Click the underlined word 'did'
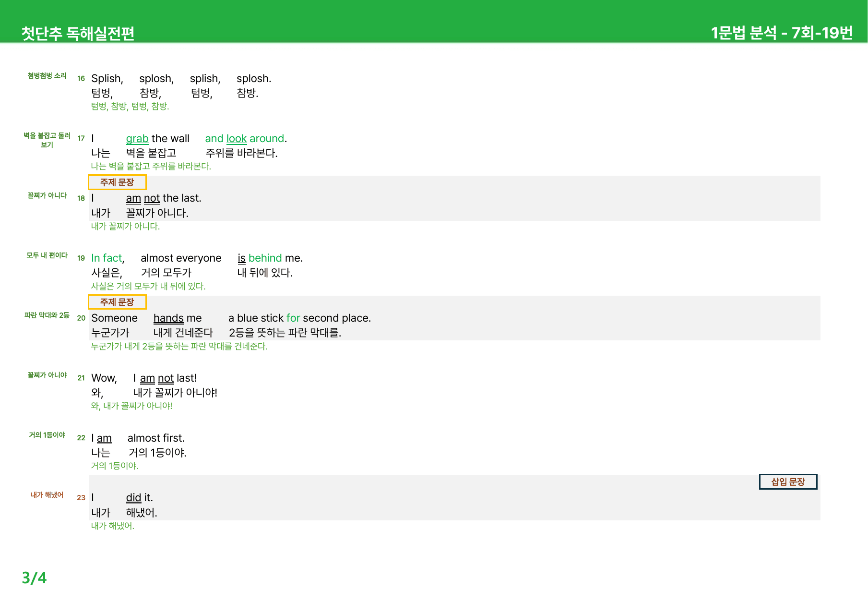 [133, 498]
